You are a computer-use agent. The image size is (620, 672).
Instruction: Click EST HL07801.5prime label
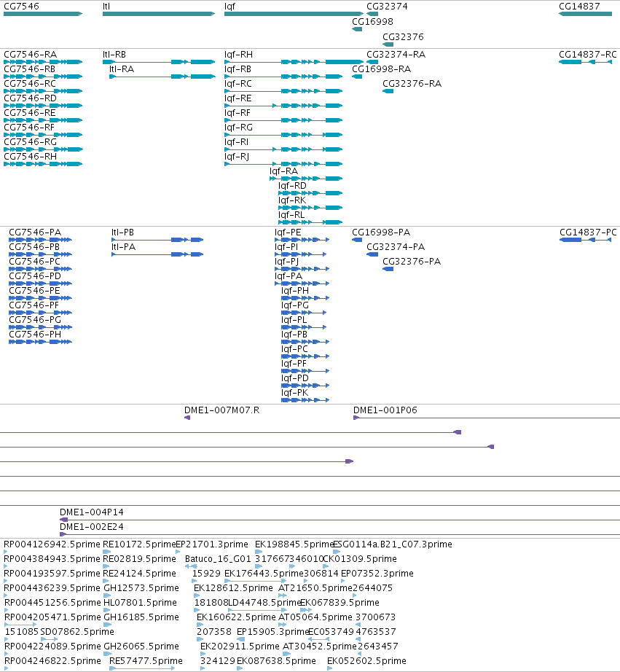click(140, 603)
